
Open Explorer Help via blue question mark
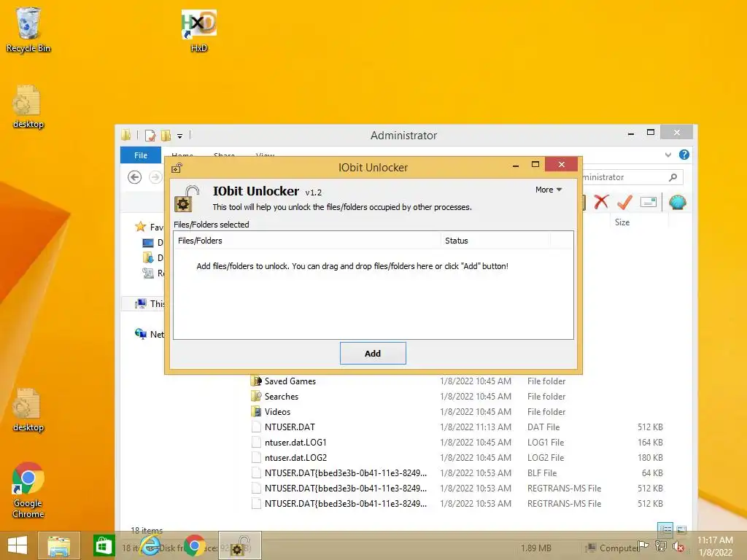point(684,155)
